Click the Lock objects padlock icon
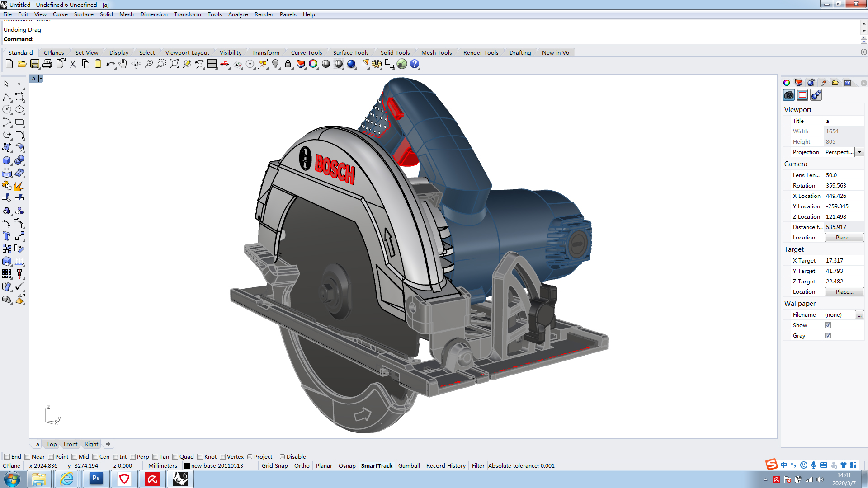 [x=288, y=64]
